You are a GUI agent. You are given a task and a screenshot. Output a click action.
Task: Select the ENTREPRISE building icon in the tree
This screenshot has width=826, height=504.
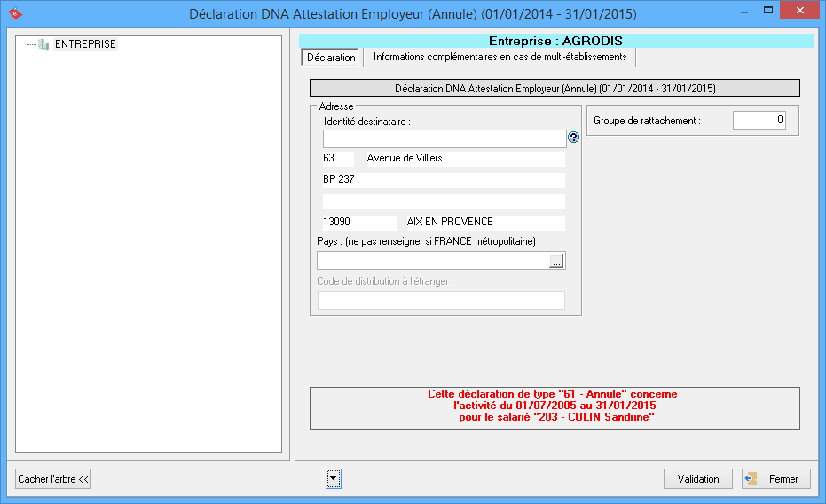click(43, 44)
